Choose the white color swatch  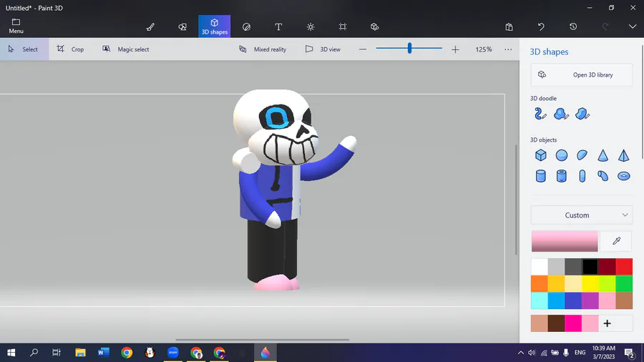540,267
